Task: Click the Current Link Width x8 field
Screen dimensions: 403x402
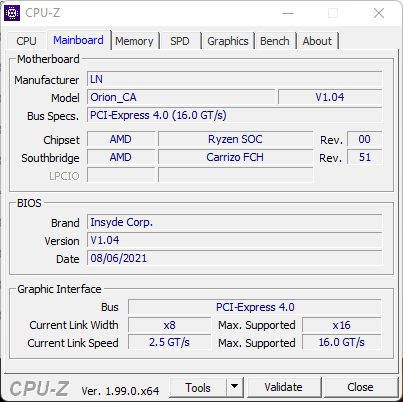Action: [x=170, y=325]
